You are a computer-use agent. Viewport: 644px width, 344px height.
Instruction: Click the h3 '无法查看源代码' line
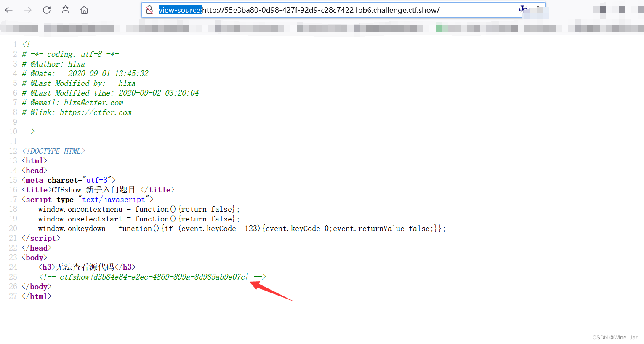[87, 267]
